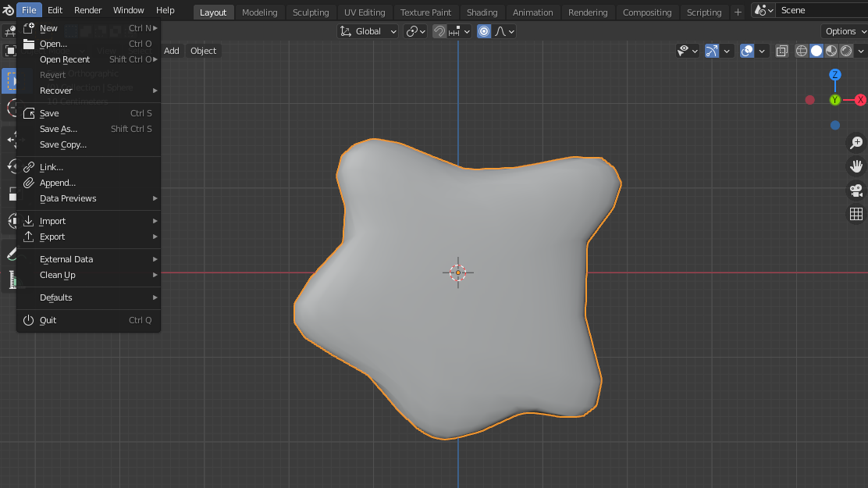This screenshot has height=488, width=868.
Task: Click the Open folder icon
Action: tap(29, 44)
